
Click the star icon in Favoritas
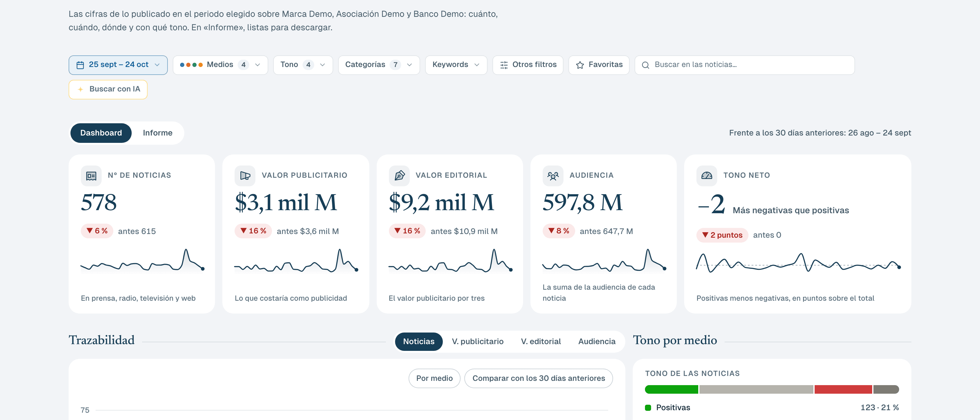click(x=580, y=65)
